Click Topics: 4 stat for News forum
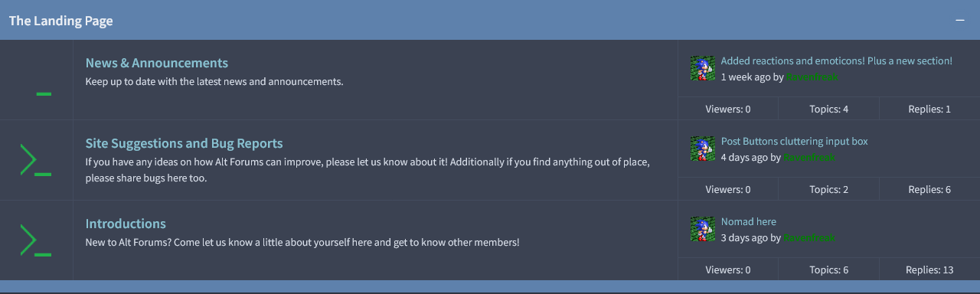Image resolution: width=980 pixels, height=294 pixels. 828,109
